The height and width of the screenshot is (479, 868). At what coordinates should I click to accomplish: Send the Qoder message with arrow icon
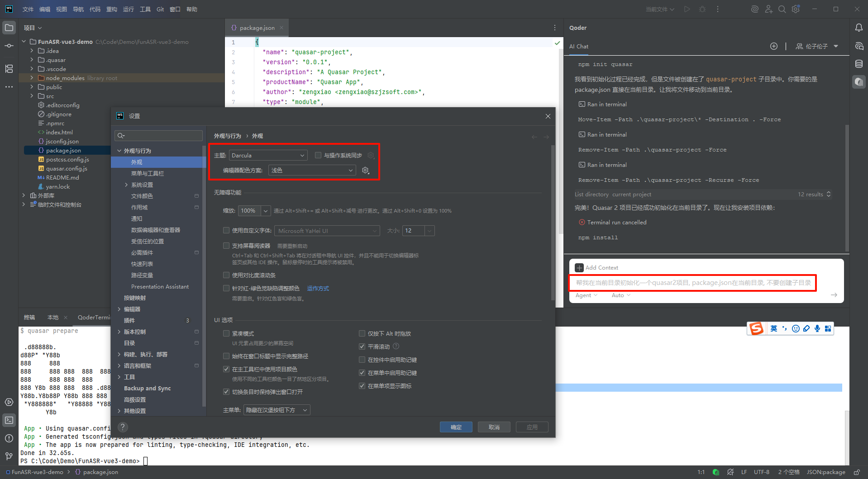834,295
